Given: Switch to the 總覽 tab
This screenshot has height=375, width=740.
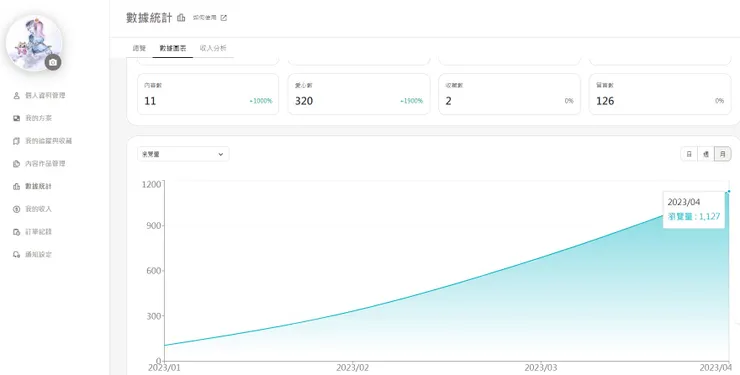Looking at the screenshot, I should pos(139,48).
